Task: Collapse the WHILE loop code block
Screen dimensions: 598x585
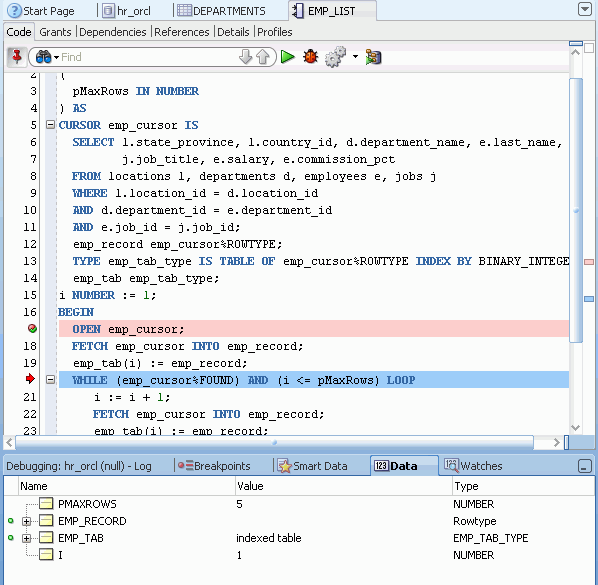Action: click(50, 379)
